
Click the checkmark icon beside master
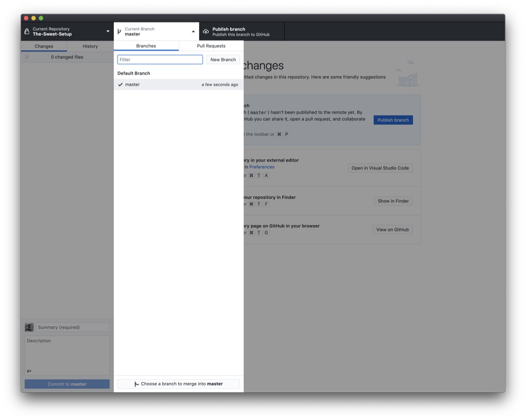[x=121, y=85]
